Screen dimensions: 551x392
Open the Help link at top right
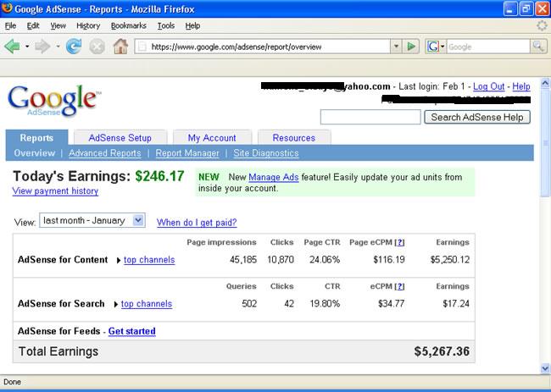coord(521,86)
